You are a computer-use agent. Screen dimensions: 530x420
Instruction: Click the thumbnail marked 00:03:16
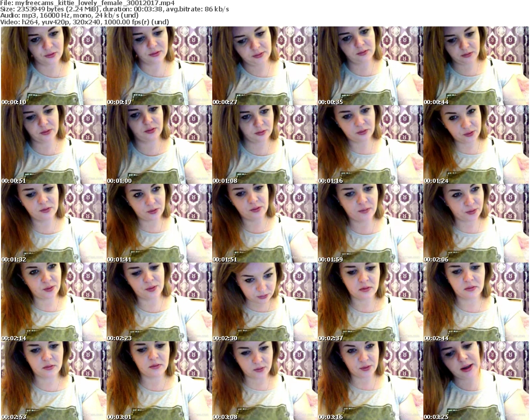(370, 381)
